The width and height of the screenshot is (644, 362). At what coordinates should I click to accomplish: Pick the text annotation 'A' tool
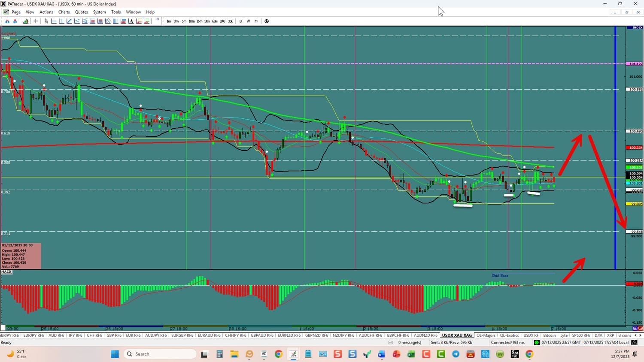pyautogui.click(x=131, y=21)
